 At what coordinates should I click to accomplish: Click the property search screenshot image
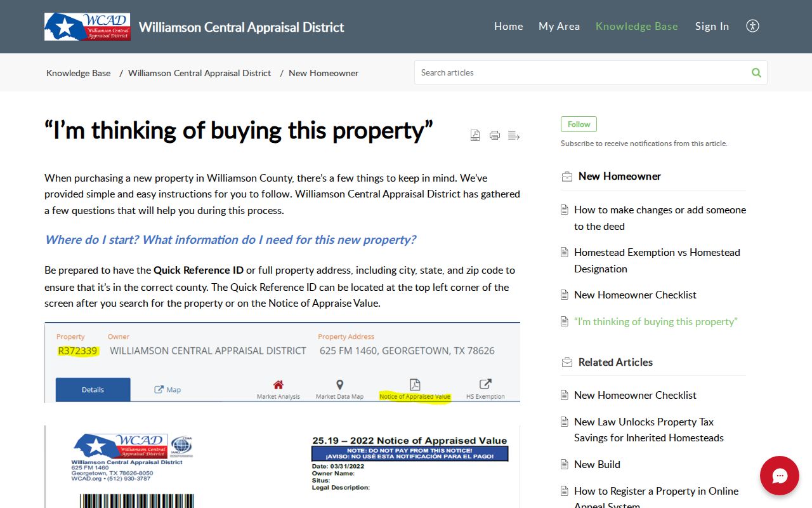tap(282, 363)
